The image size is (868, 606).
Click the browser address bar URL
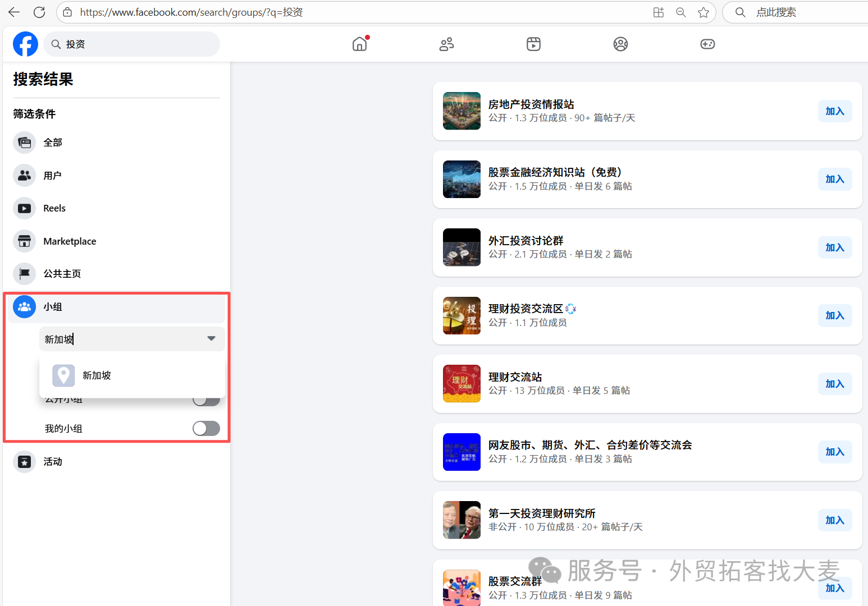point(191,12)
